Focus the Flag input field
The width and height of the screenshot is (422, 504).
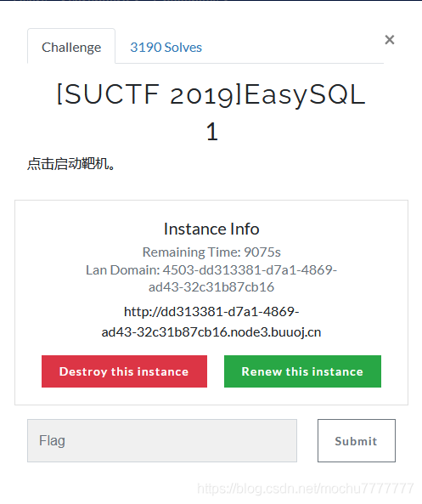pos(162,440)
